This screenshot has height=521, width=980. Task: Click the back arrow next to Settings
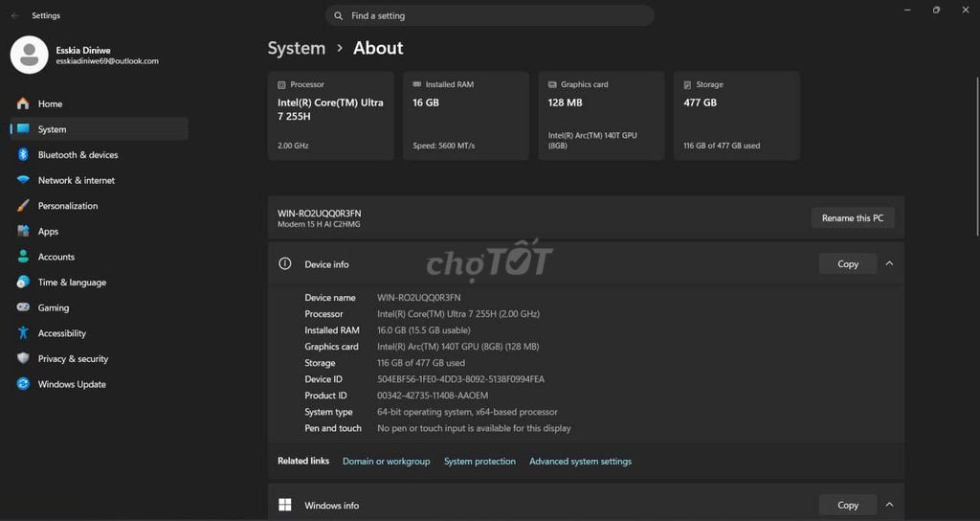point(15,15)
